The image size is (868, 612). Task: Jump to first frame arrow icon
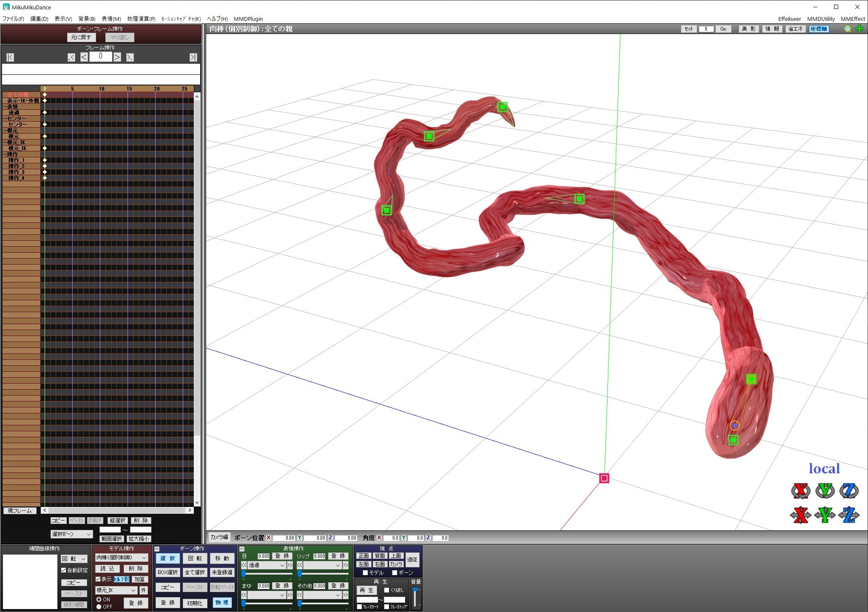pyautogui.click(x=11, y=57)
